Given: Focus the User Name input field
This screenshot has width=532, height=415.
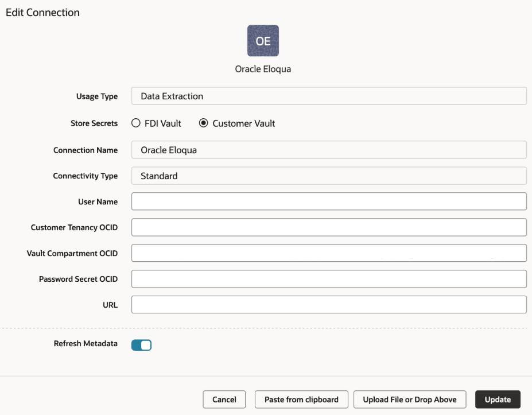Looking at the screenshot, I should pos(329,201).
